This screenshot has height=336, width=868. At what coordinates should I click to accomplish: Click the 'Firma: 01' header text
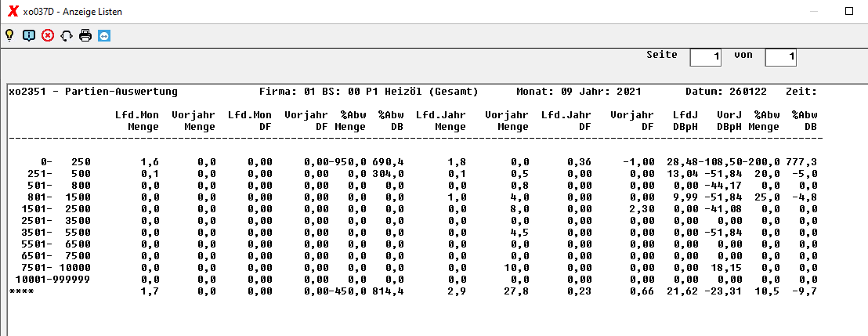(x=287, y=92)
